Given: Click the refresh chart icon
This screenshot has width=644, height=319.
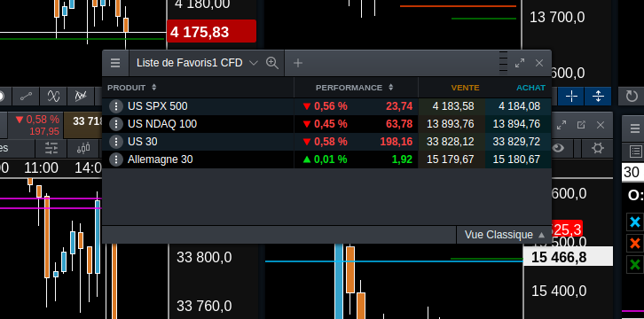Looking at the screenshot, I should click(x=632, y=97).
